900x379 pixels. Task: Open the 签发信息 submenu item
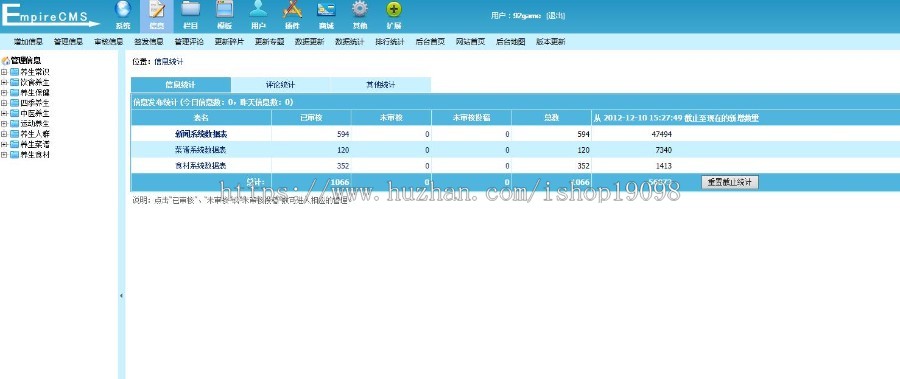click(x=149, y=42)
